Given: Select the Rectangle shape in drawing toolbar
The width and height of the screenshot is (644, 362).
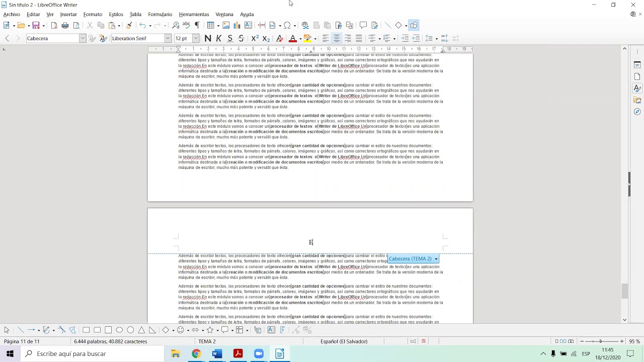Looking at the screenshot, I should pyautogui.click(x=86, y=330).
